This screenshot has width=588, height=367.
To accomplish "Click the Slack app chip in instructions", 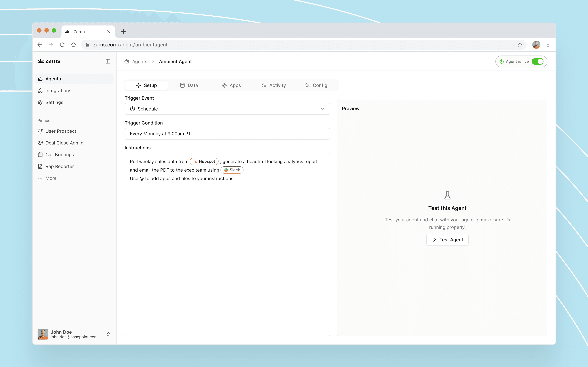I will tap(232, 170).
